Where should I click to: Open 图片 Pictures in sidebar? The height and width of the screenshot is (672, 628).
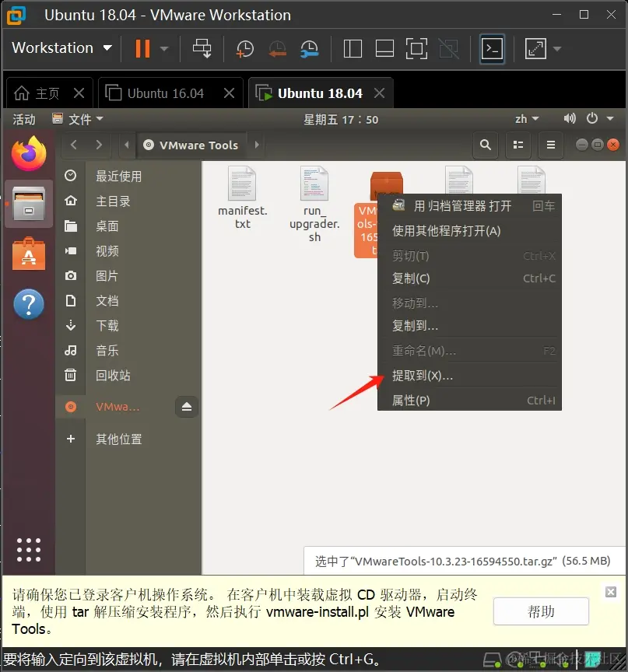click(128, 275)
